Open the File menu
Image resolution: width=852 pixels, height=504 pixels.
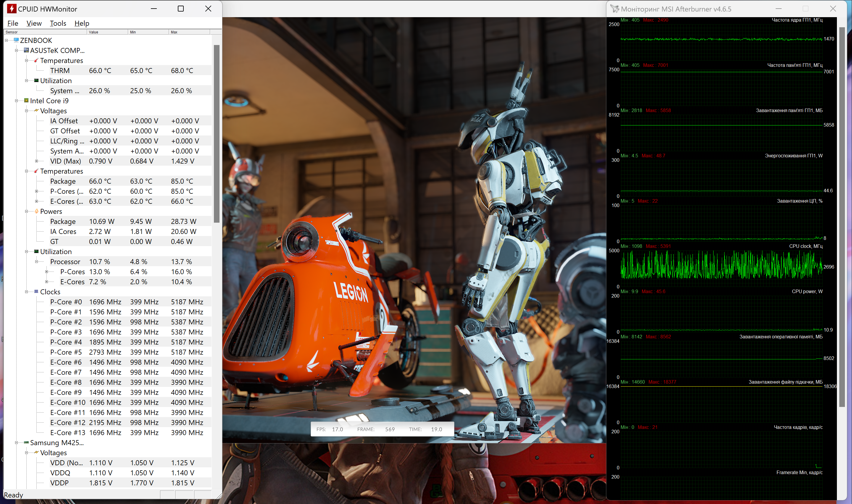click(x=12, y=23)
